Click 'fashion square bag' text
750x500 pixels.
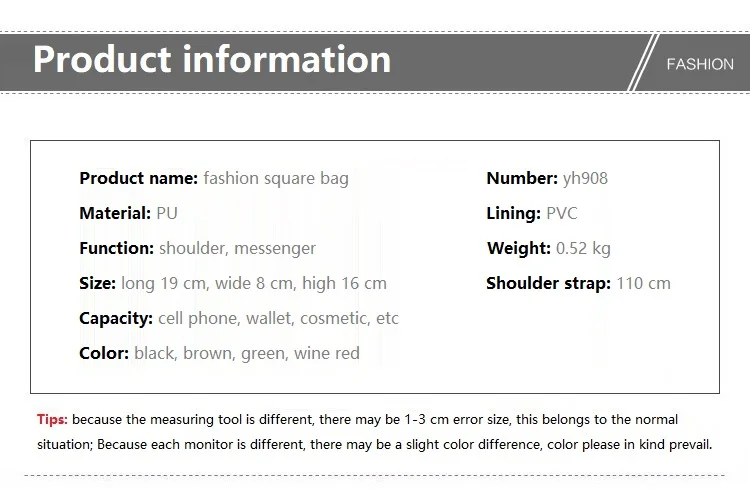pyautogui.click(x=276, y=178)
